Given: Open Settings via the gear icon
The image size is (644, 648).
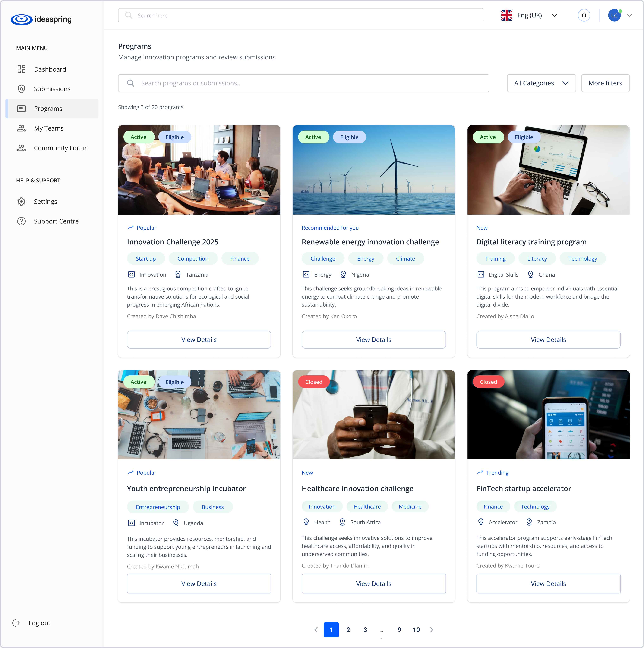Looking at the screenshot, I should (22, 201).
